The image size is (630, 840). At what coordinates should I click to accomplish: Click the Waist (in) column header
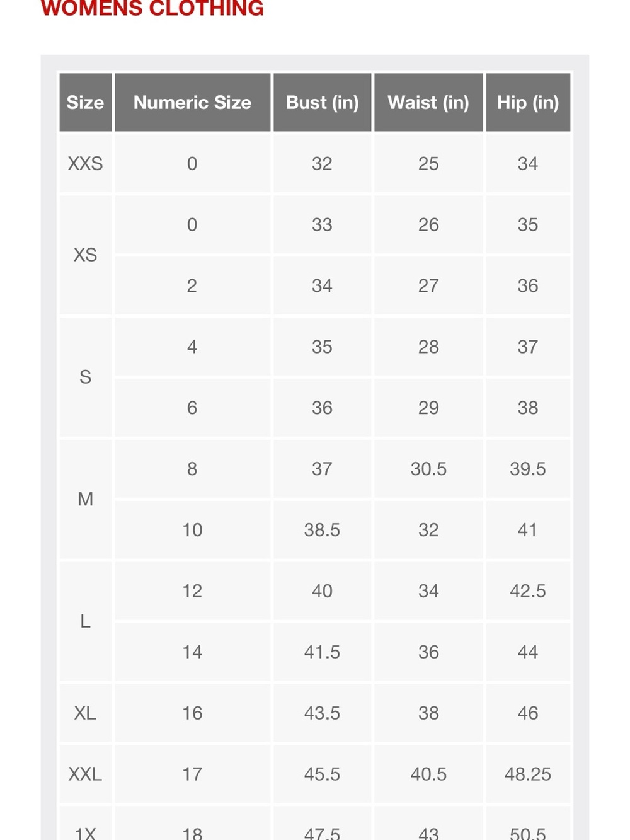428,102
